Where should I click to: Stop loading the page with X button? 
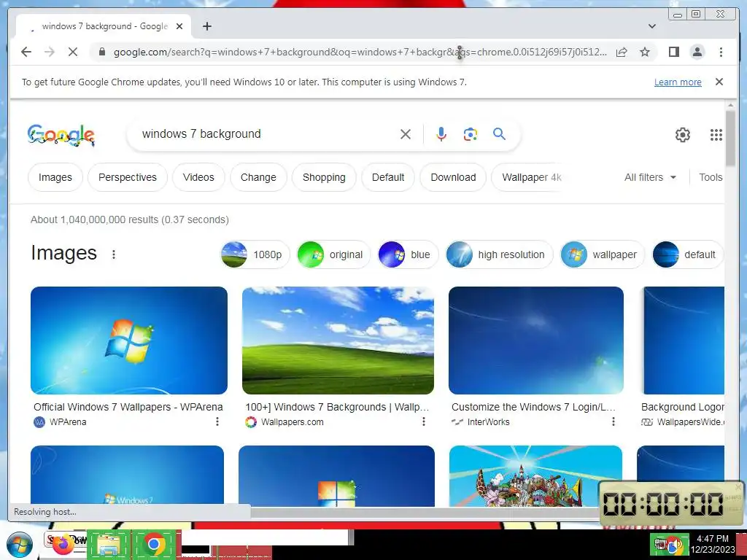tap(72, 52)
